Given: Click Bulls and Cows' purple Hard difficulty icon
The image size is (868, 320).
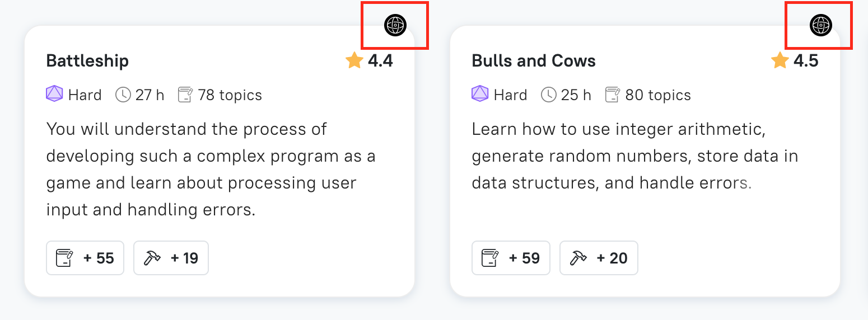Looking at the screenshot, I should [x=480, y=94].
